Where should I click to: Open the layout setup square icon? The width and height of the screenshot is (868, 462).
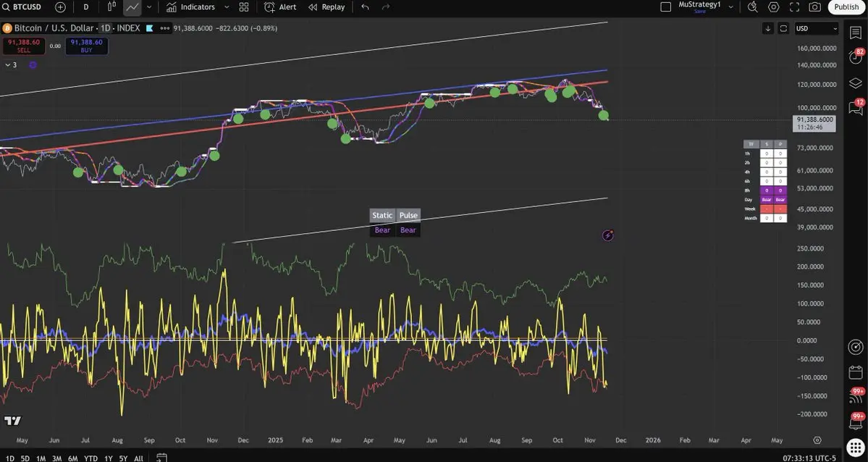666,7
